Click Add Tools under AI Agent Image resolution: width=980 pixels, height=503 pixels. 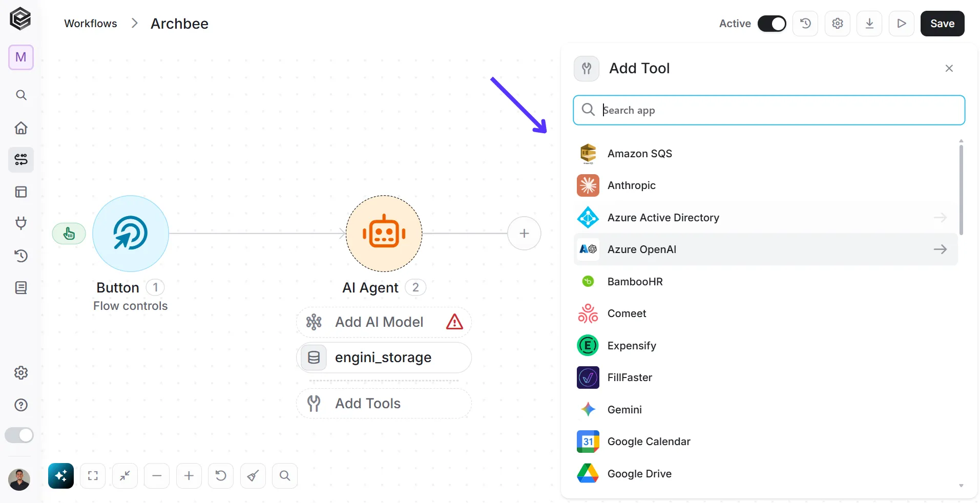coord(384,404)
